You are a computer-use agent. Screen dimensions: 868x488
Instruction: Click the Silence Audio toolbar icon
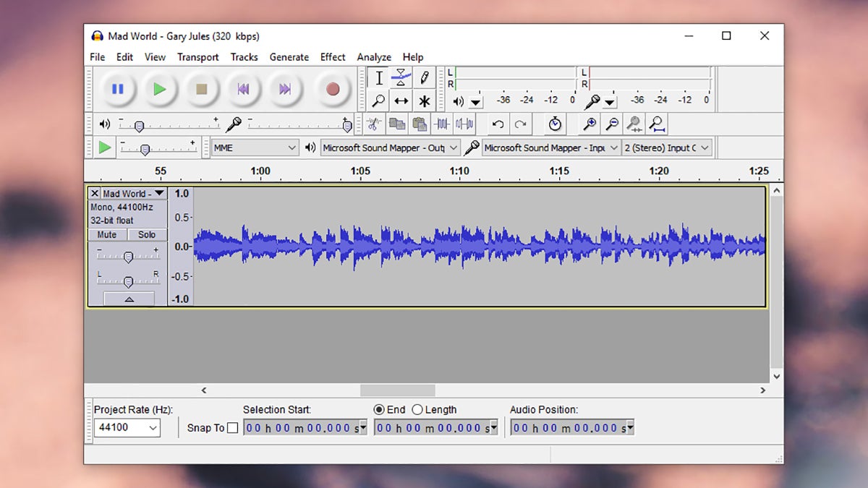coord(465,124)
